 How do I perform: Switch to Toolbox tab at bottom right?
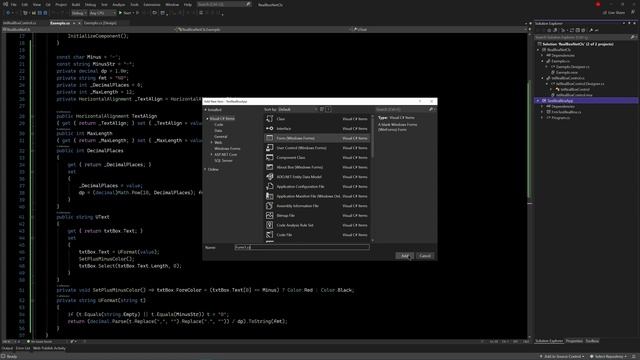[592, 341]
